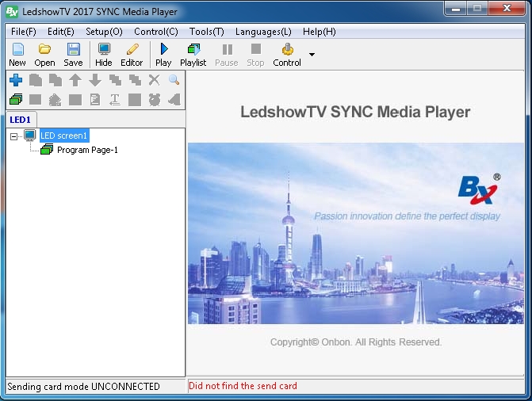Click the 'LedshowTV SYNC Media Player' heading
This screenshot has height=401, width=532.
coord(355,112)
